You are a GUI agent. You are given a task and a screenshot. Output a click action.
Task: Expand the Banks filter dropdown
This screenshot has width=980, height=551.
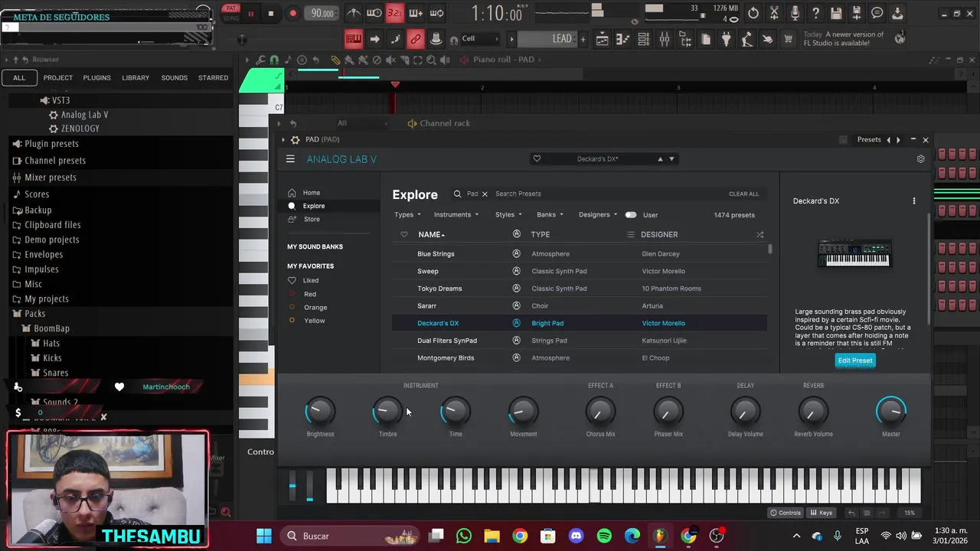click(x=550, y=215)
